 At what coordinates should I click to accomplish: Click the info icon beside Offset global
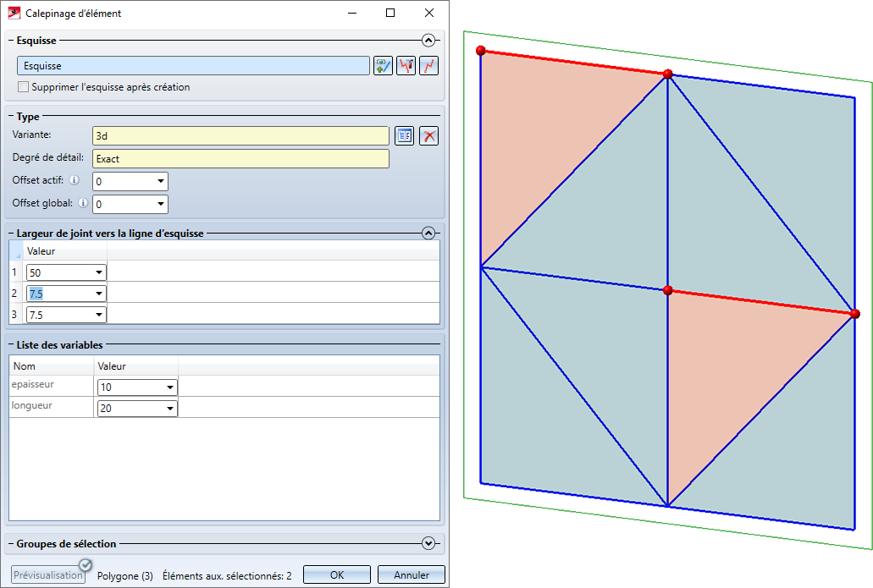point(83,203)
